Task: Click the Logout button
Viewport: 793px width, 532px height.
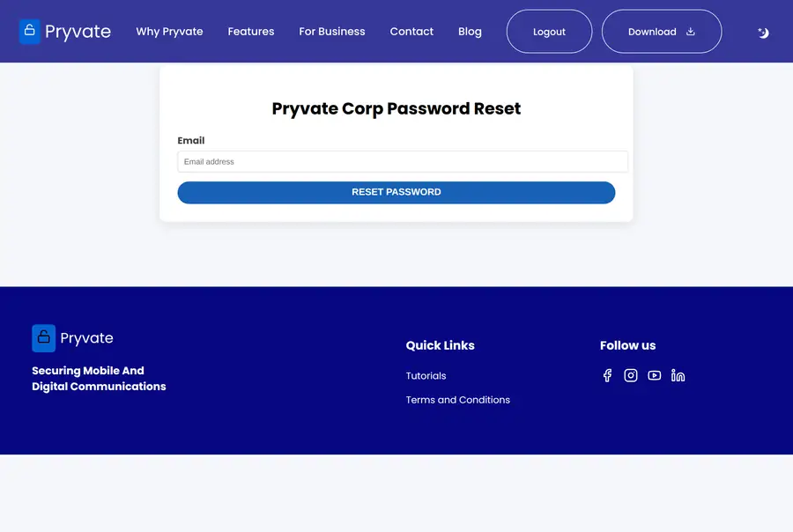Action: click(x=549, y=32)
